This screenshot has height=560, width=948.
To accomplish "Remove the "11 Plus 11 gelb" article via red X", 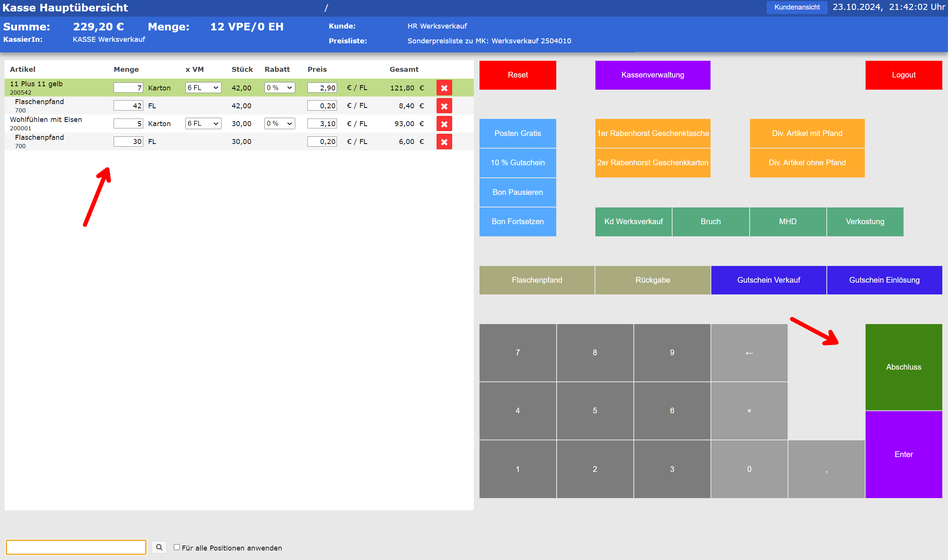I will [x=444, y=88].
